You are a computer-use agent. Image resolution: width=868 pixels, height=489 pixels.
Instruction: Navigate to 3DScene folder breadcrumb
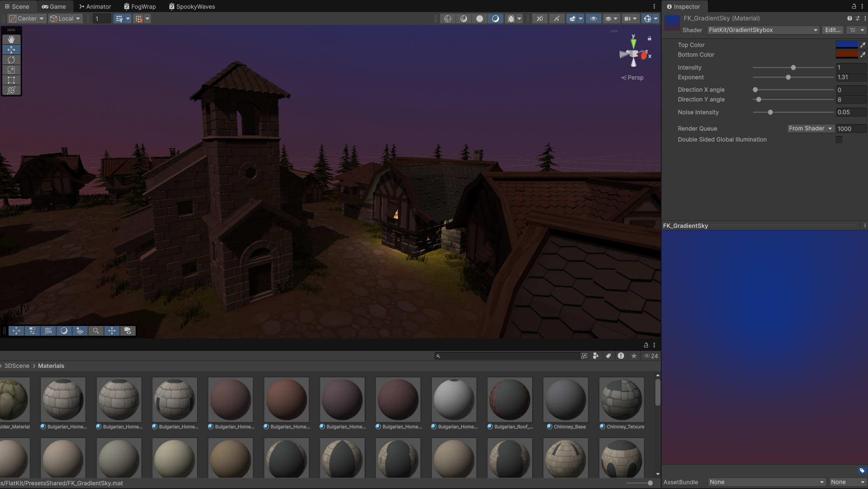[x=17, y=366]
